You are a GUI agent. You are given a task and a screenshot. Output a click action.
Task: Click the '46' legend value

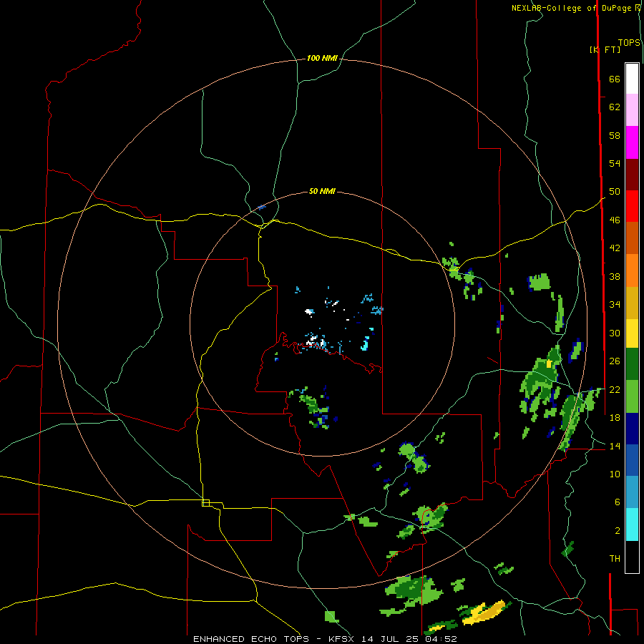pos(615,220)
